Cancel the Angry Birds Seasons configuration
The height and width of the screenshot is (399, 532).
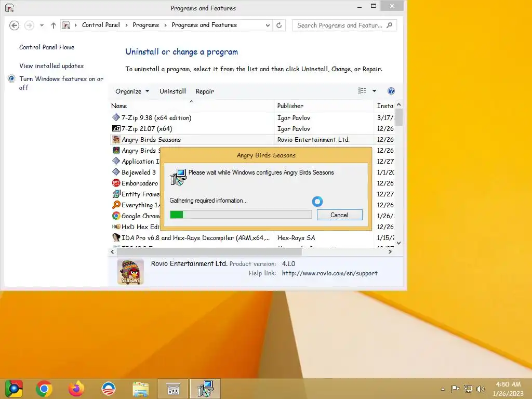[339, 215]
